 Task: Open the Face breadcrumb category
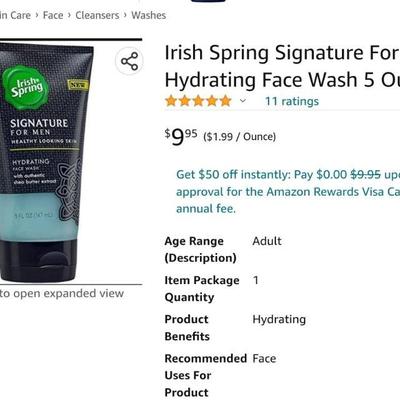pos(53,15)
